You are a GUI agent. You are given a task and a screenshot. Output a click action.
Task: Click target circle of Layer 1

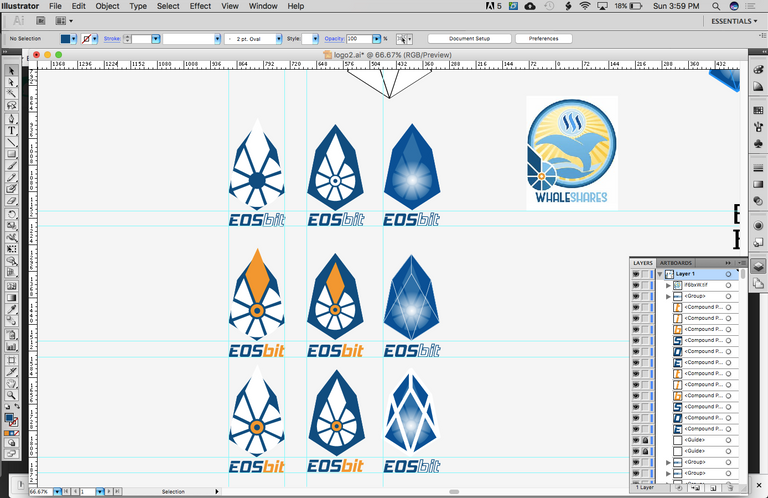(x=728, y=274)
